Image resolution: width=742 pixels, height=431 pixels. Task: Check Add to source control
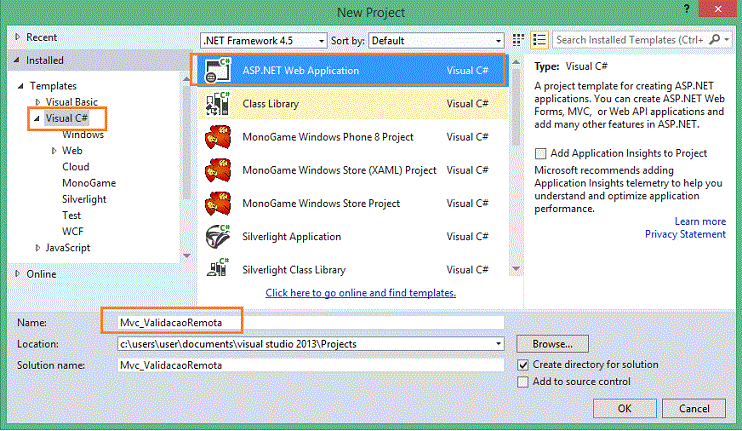click(523, 382)
